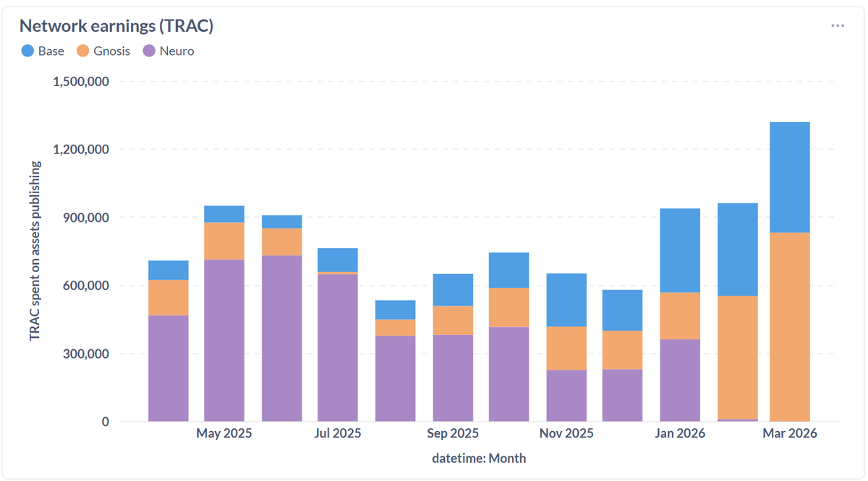Click the Sep 2025 axis label

point(452,433)
